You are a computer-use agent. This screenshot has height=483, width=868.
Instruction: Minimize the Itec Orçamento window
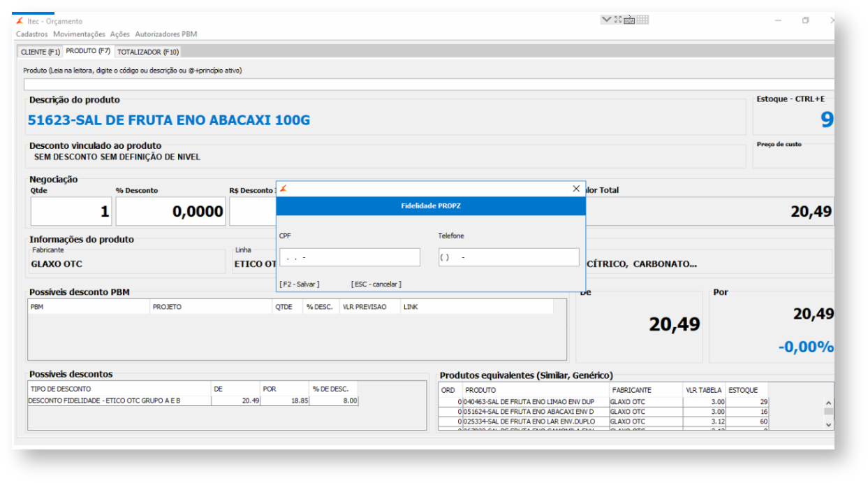click(778, 21)
